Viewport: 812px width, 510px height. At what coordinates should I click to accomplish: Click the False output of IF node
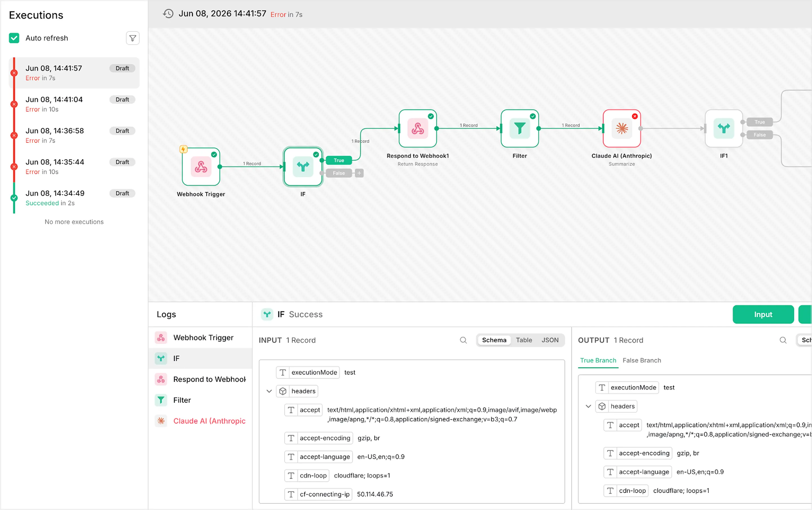click(x=339, y=173)
